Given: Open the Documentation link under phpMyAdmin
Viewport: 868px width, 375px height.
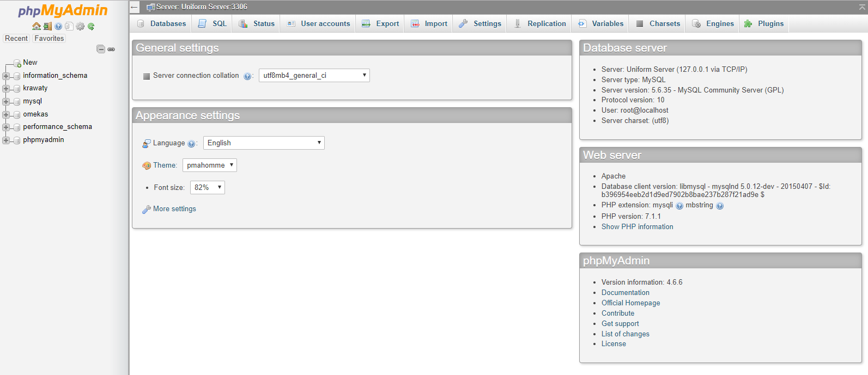Looking at the screenshot, I should pyautogui.click(x=626, y=293).
